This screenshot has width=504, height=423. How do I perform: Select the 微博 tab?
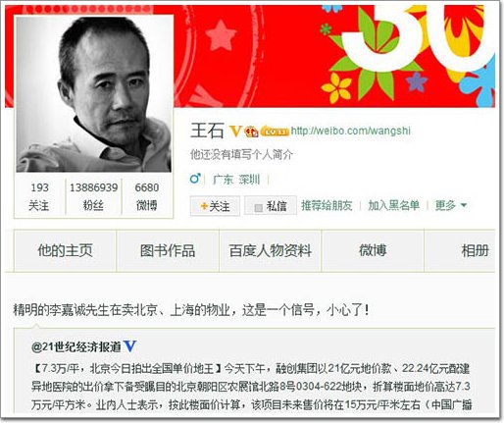coord(373,251)
